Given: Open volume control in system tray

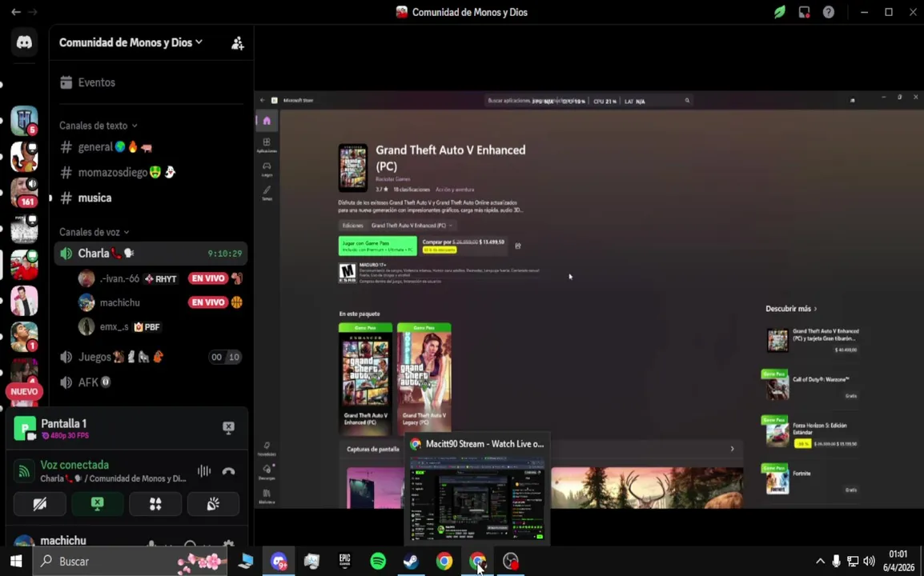Looking at the screenshot, I should (x=870, y=562).
